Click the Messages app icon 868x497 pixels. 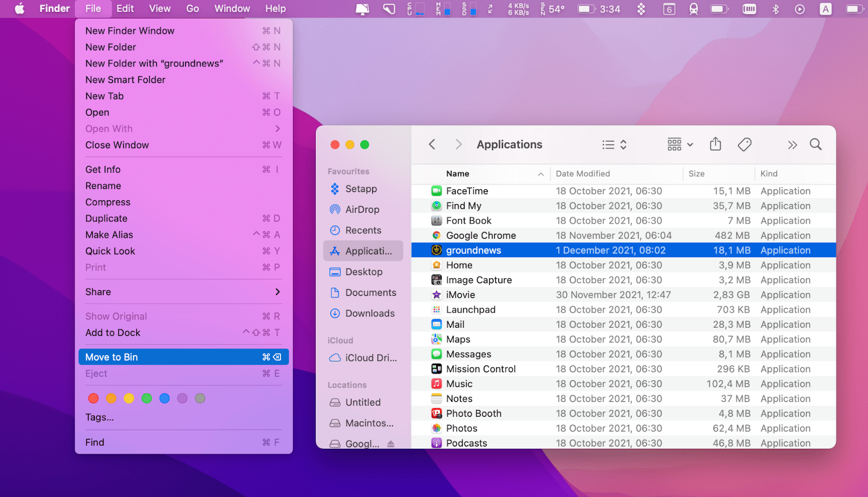(x=436, y=354)
